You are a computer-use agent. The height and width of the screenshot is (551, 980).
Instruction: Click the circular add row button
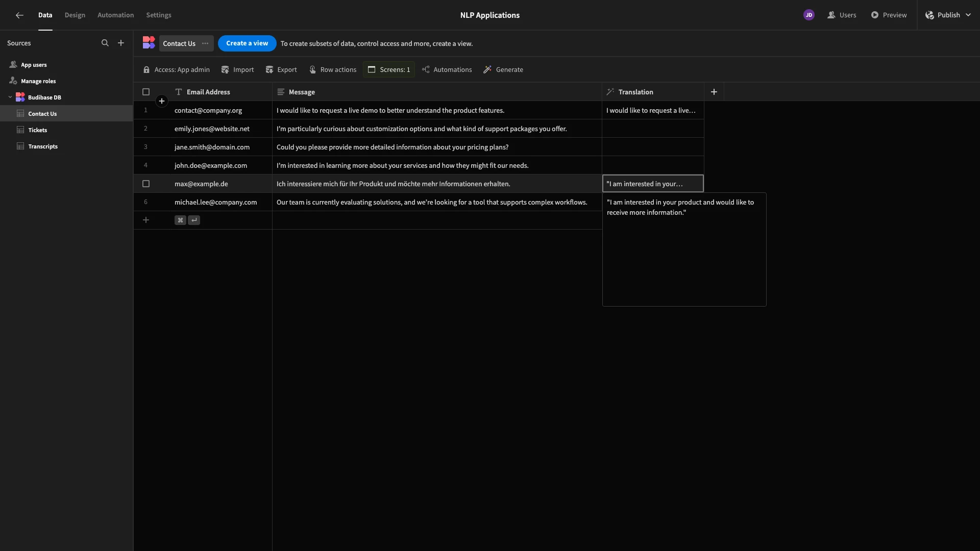coord(162,101)
